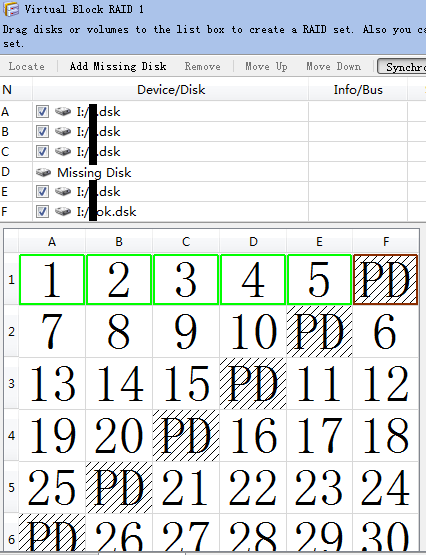Viewport: 426px width, 555px height.
Task: Select the PD parity cell in column E
Action: click(319, 331)
